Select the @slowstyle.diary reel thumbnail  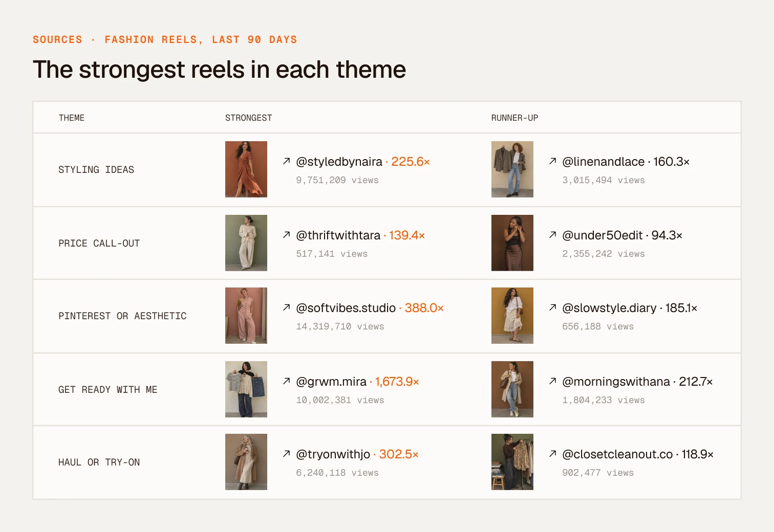point(512,316)
